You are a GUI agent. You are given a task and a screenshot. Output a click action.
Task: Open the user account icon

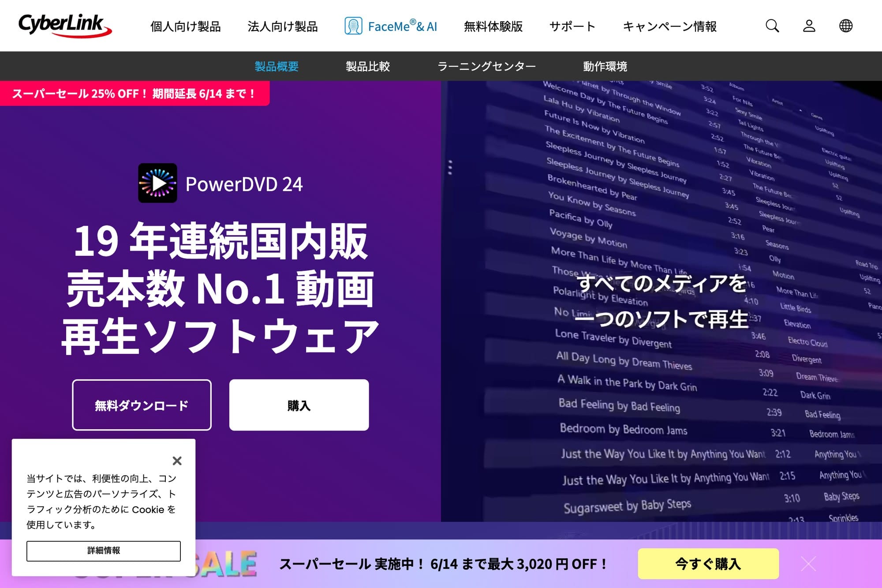pos(809,26)
